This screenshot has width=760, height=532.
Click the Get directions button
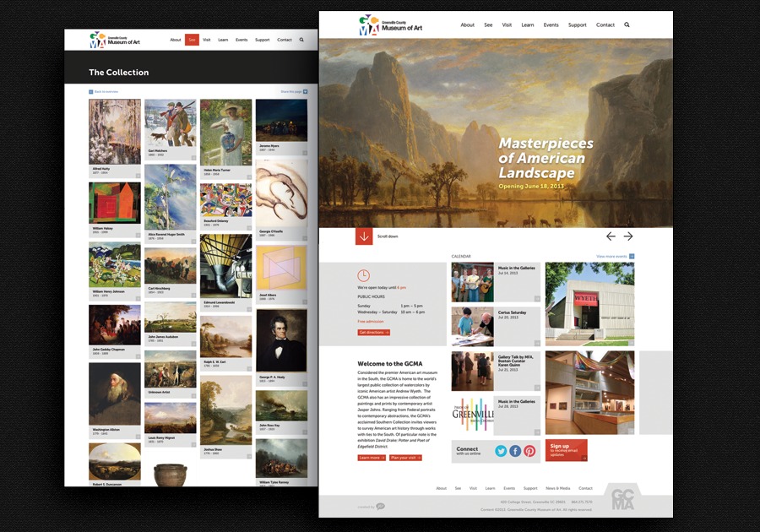[x=374, y=333]
